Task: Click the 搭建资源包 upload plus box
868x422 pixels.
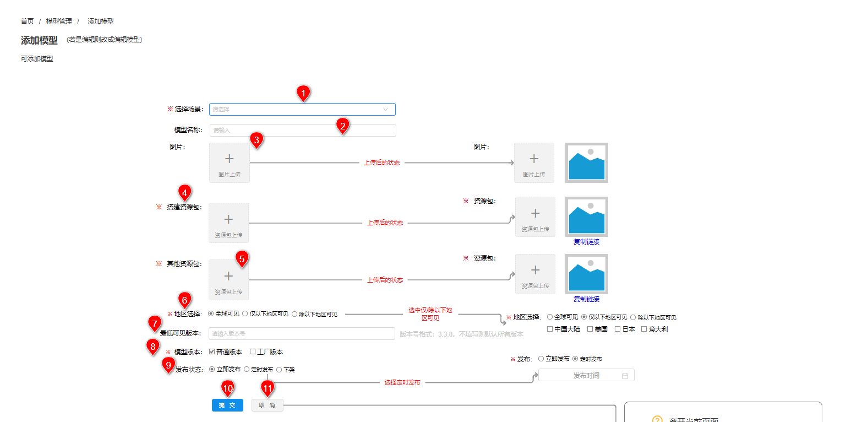Action: click(x=228, y=223)
